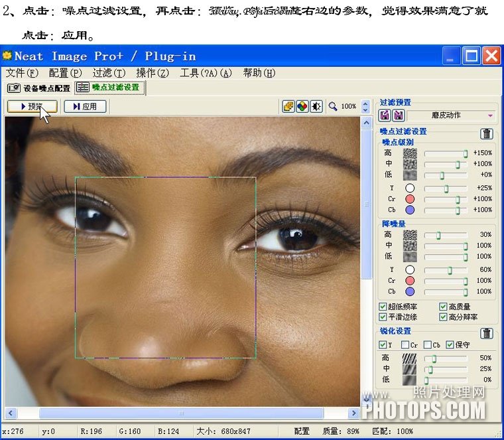
Task: Switch to the 设备噪点配置 tab
Action: point(38,88)
